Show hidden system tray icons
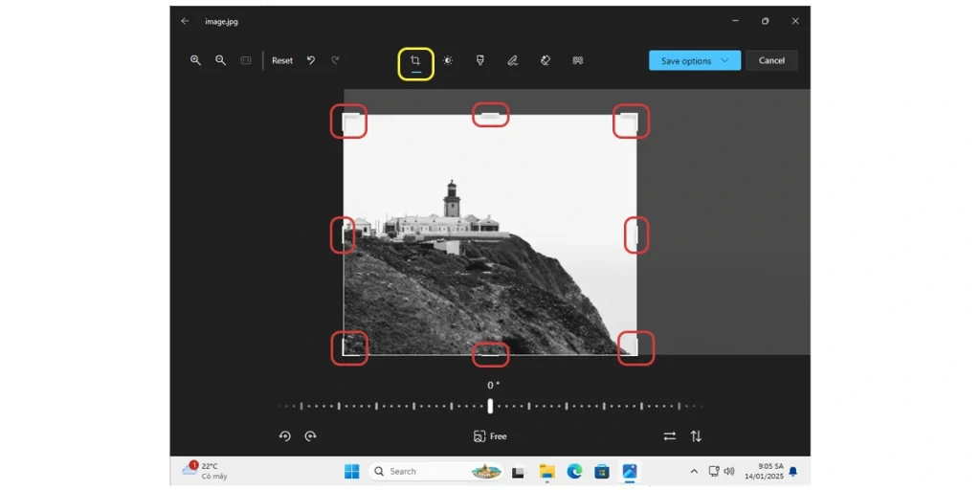This screenshot has height=490, width=980. pyautogui.click(x=694, y=471)
